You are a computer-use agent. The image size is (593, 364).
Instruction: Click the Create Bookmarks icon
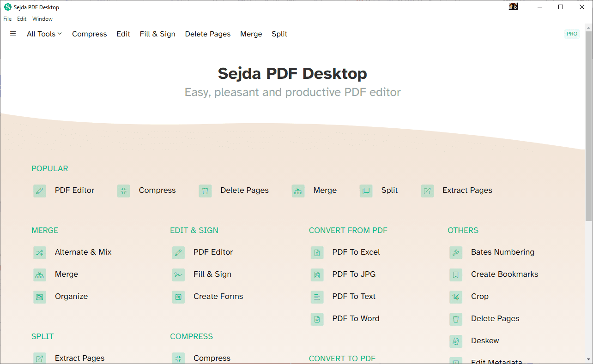[x=456, y=274]
